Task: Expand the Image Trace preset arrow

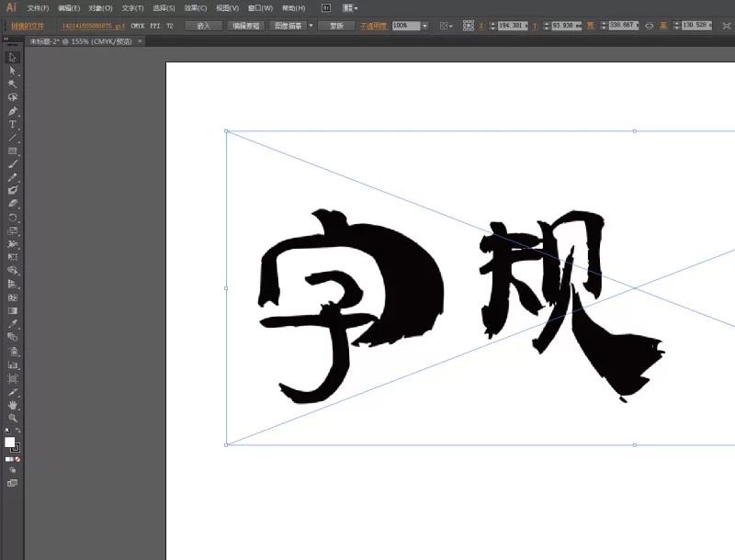Action: [311, 26]
